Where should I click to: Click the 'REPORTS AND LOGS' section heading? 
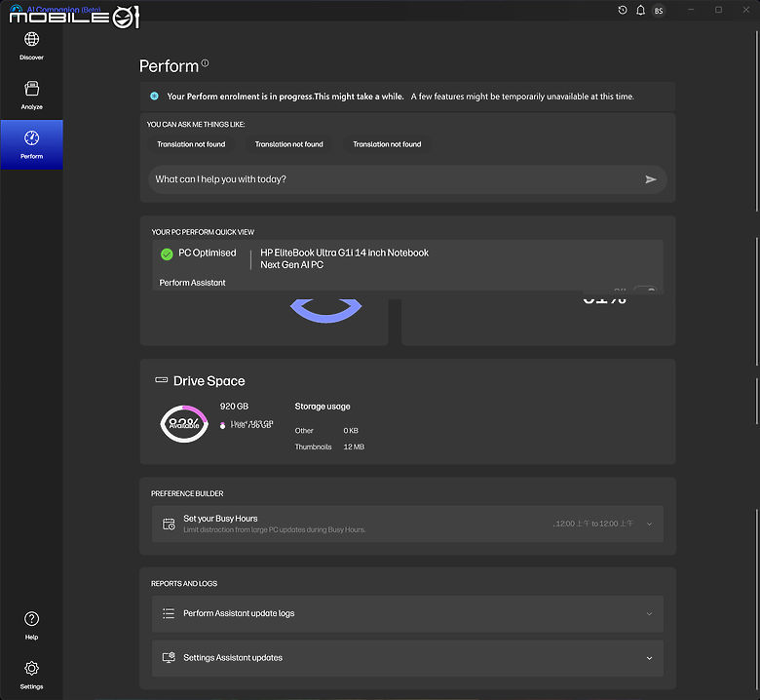tap(184, 584)
